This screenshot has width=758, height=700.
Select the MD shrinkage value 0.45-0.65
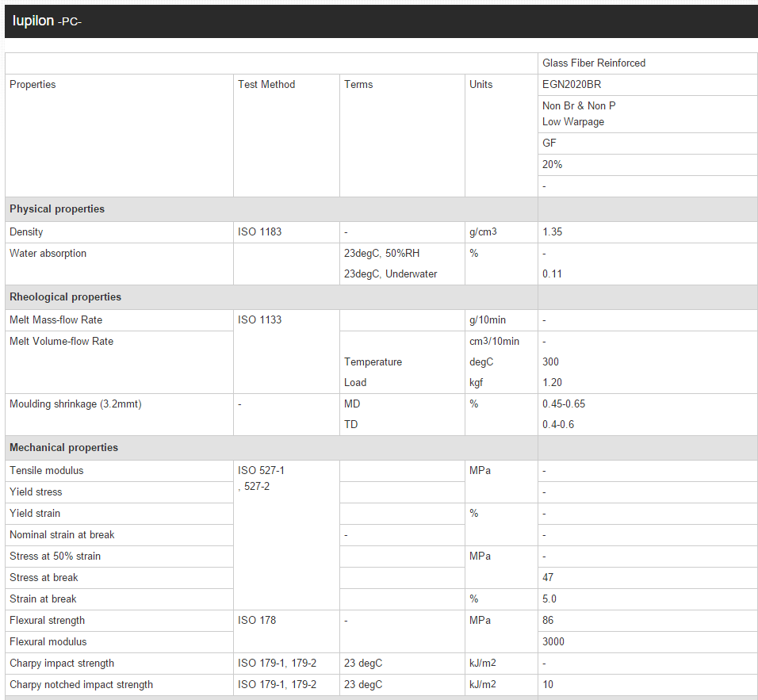tap(564, 404)
